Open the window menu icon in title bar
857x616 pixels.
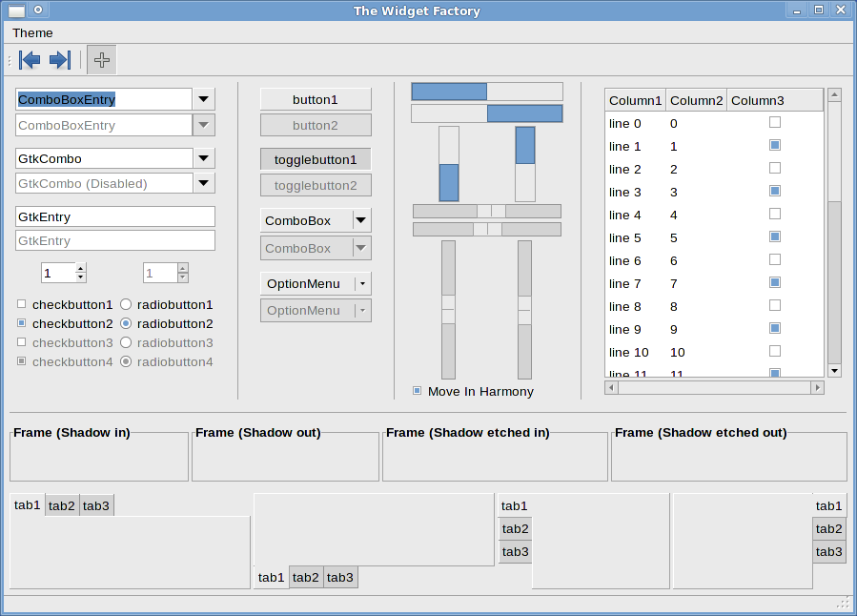tap(16, 10)
